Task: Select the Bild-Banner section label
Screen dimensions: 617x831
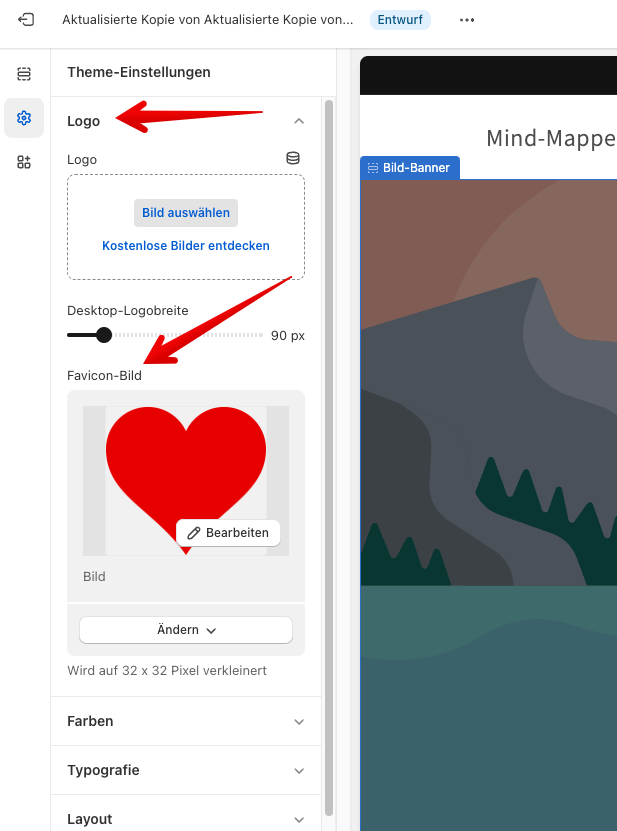Action: pos(410,167)
